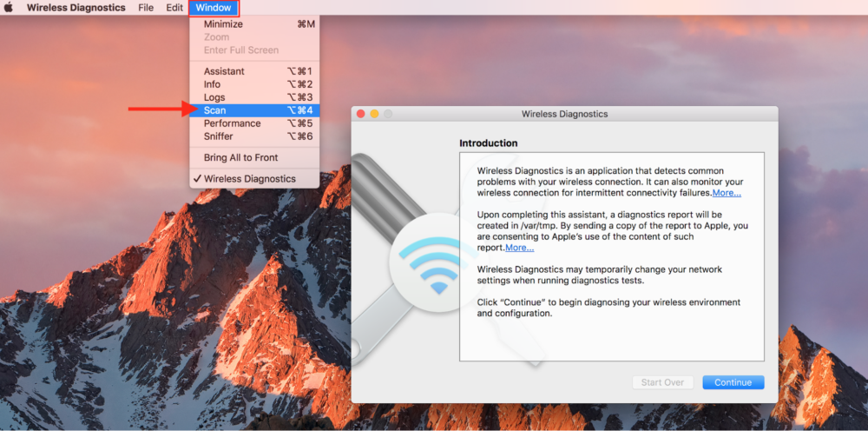Screen dimensions: 868x431
Task: Click the first More link about connectivity failures
Action: pos(727,193)
